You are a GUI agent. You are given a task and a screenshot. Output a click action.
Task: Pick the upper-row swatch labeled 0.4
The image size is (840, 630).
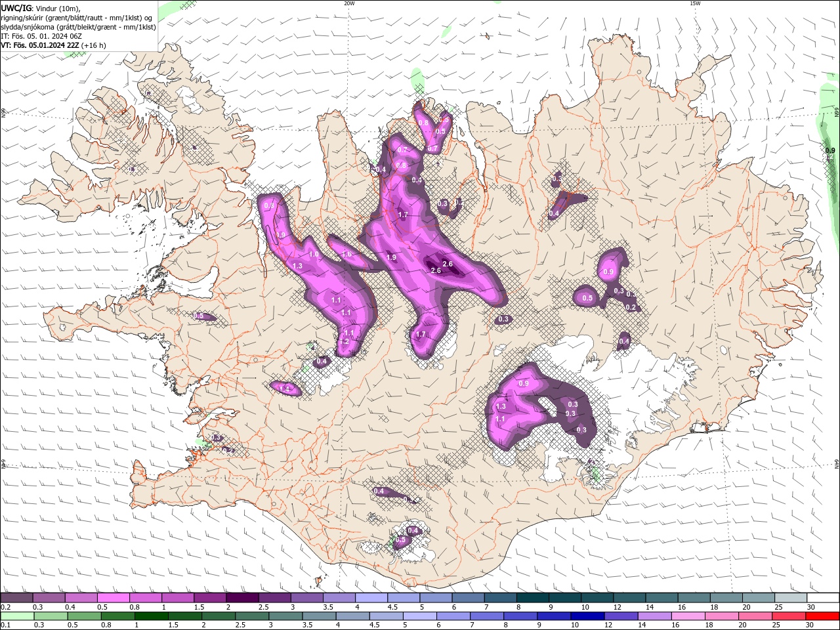(x=81, y=598)
